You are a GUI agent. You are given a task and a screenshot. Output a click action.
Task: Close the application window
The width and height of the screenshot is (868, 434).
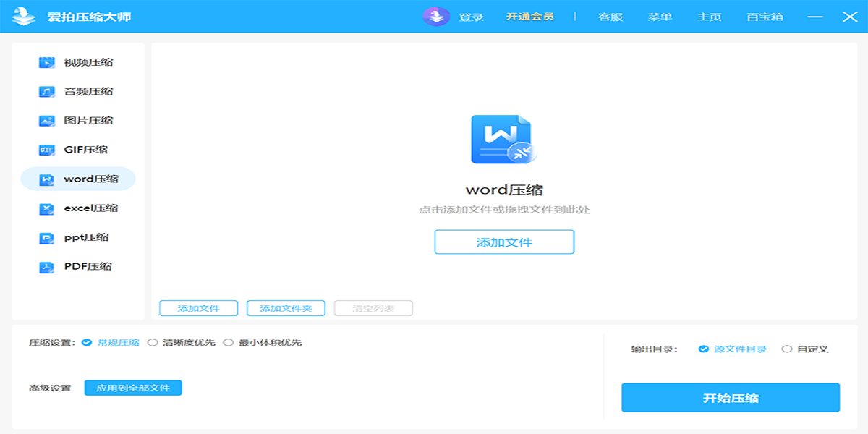tap(850, 17)
